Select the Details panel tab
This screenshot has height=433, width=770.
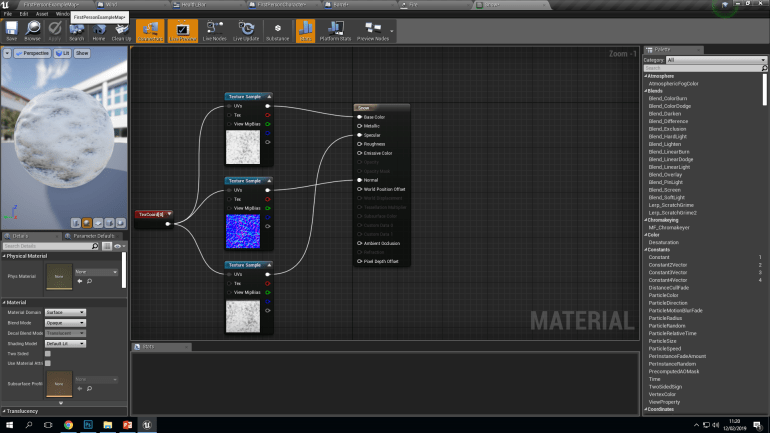coord(31,236)
